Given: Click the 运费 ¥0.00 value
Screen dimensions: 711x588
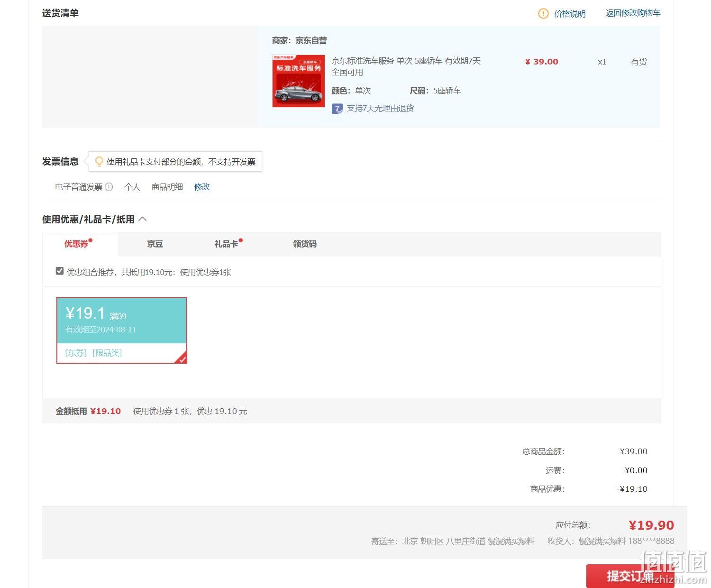Looking at the screenshot, I should point(636,470).
